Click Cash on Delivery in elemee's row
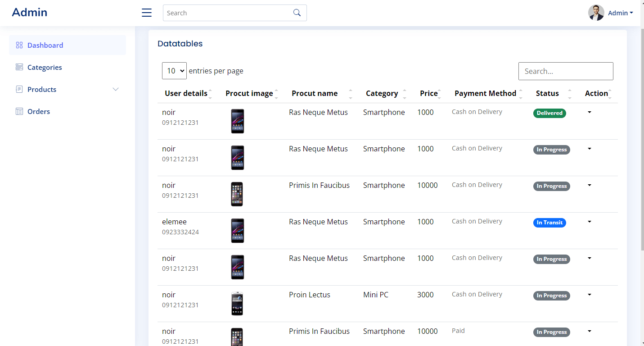This screenshot has height=346, width=644. 477,221
